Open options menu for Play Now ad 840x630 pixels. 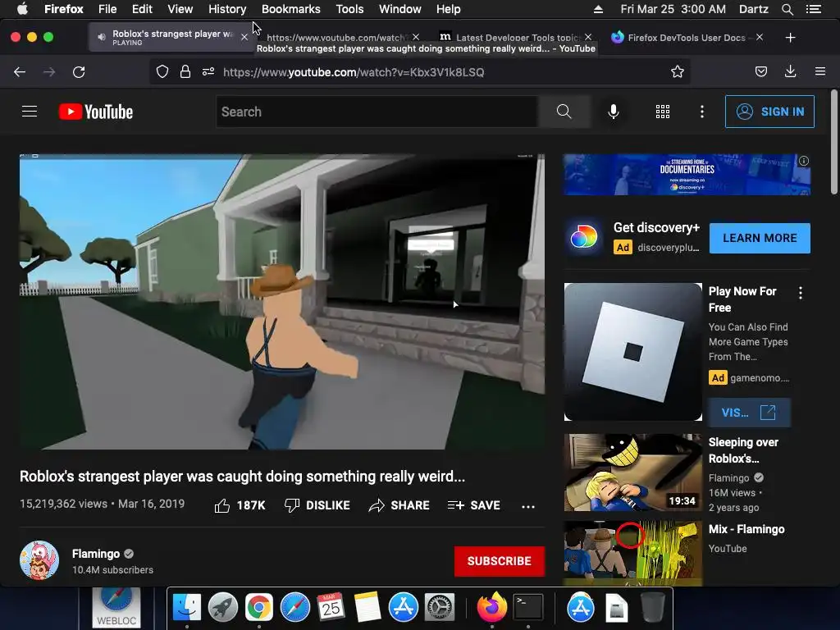tap(801, 293)
